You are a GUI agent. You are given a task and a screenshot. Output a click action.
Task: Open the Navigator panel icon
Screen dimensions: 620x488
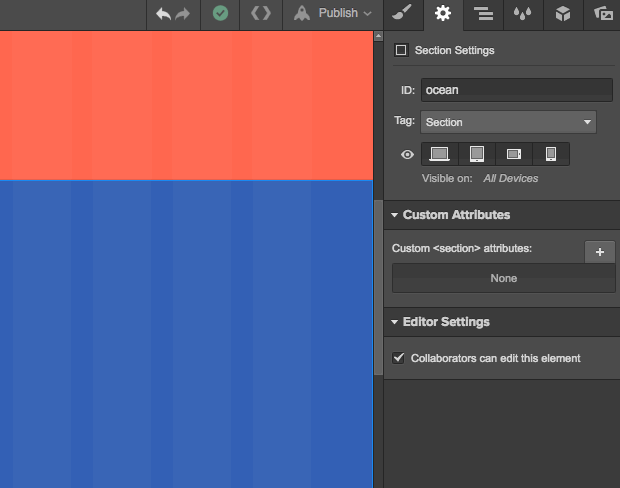(x=484, y=14)
